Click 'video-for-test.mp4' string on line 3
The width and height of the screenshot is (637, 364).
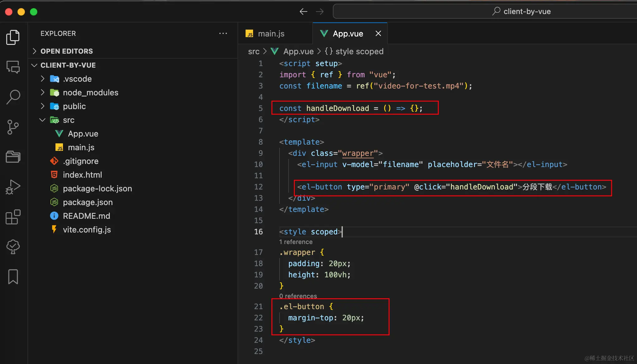tap(419, 86)
